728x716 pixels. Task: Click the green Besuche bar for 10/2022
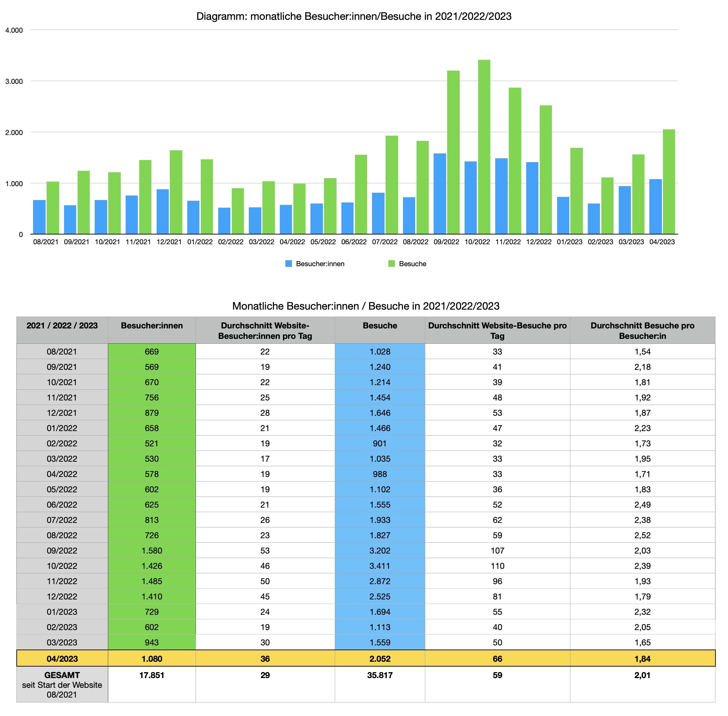[484, 147]
